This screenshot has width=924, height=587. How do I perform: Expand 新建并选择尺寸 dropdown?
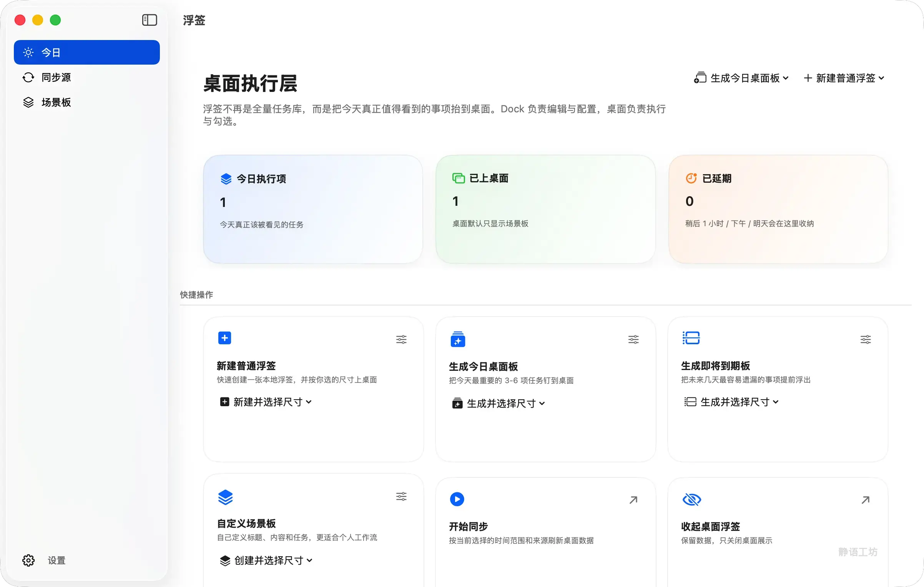pos(266,402)
